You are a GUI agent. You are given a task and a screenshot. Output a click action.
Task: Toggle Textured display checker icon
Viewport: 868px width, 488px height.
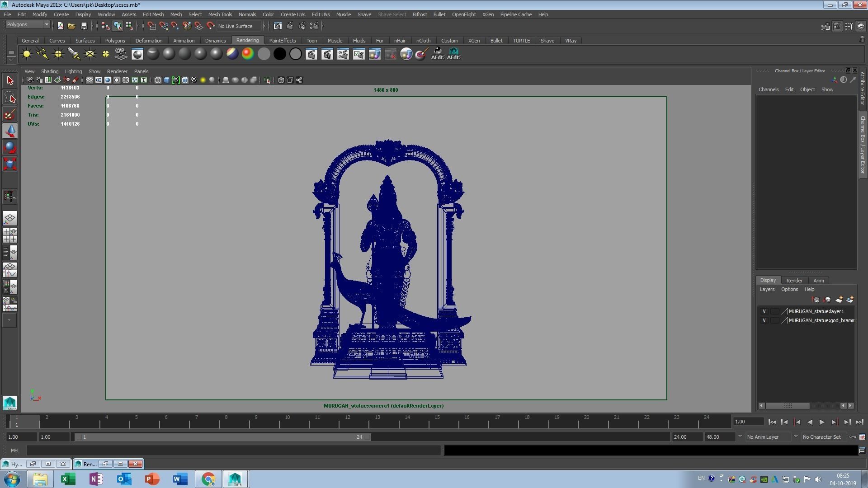194,80
